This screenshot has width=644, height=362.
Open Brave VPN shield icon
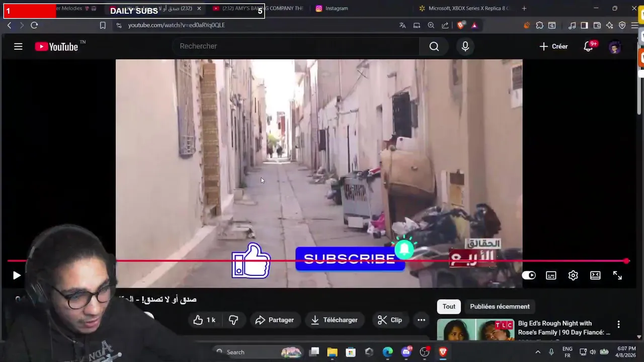tap(622, 25)
